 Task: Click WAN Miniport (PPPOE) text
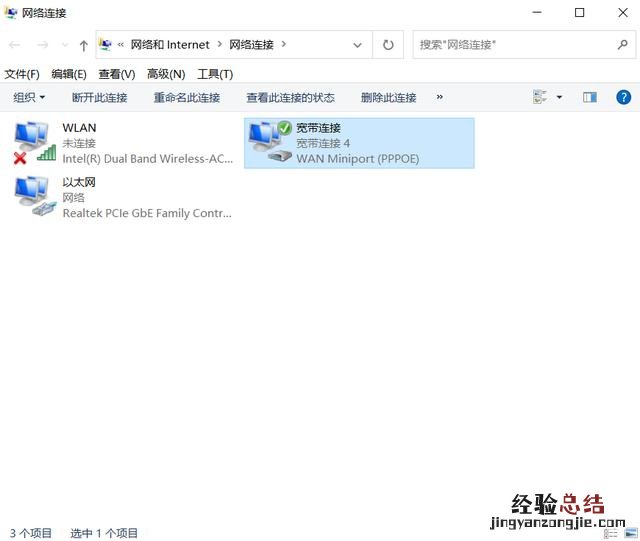tap(358, 158)
